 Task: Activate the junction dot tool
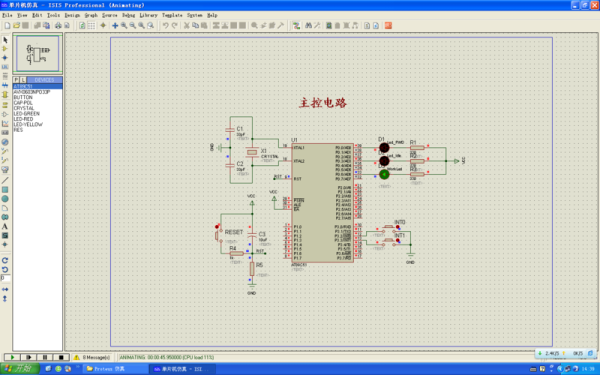5,58
